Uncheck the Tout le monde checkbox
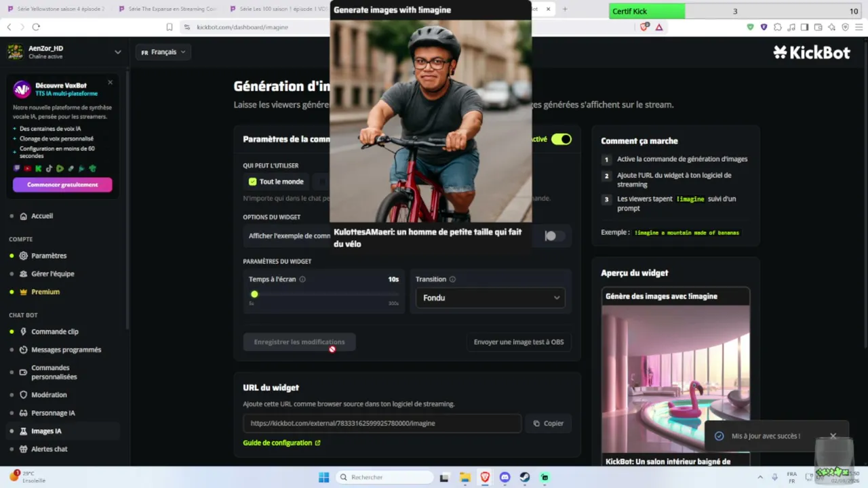This screenshot has width=868, height=488. click(x=252, y=182)
